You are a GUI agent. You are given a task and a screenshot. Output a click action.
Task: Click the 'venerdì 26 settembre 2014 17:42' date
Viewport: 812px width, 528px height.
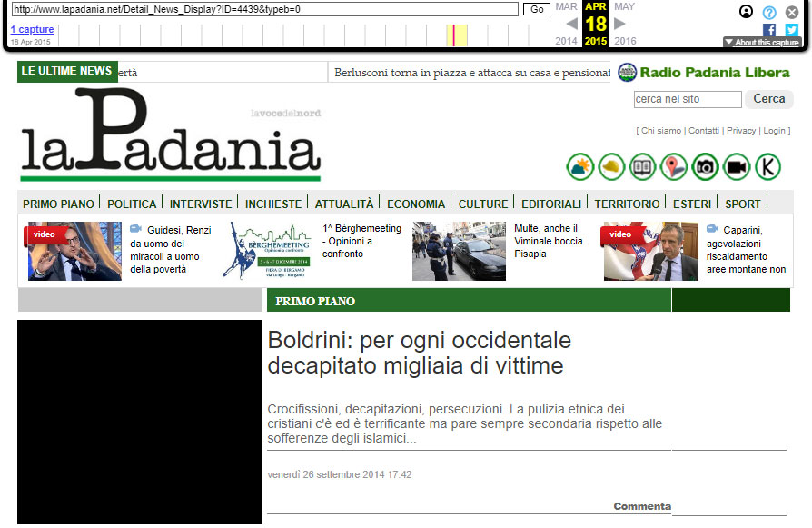[x=340, y=474]
